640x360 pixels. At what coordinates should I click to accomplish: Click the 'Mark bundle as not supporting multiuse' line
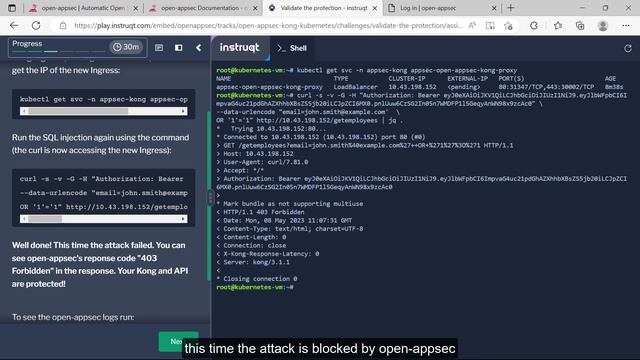click(293, 204)
